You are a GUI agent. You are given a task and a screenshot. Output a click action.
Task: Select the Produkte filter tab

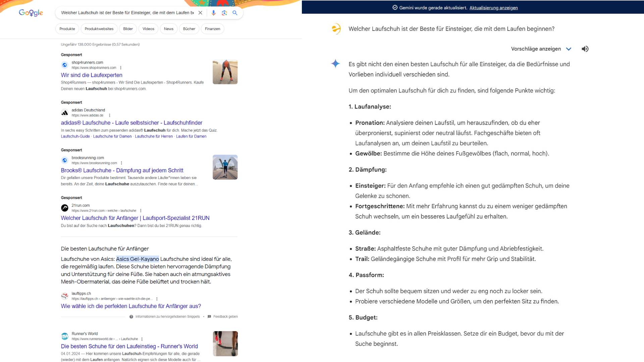(x=67, y=29)
